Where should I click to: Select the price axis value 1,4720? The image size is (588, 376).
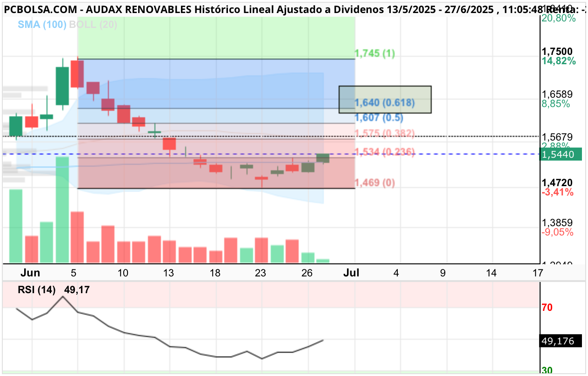pos(558,182)
